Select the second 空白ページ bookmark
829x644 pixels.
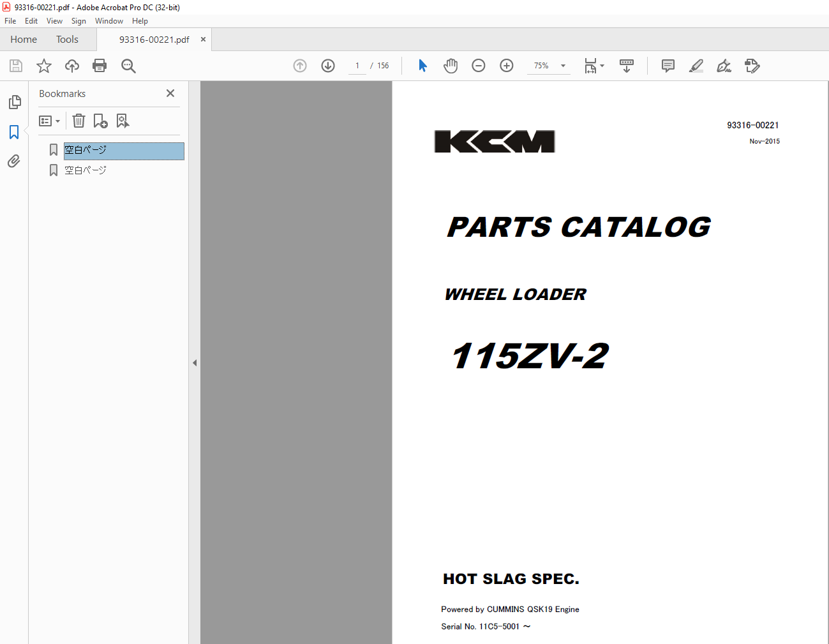click(x=86, y=170)
